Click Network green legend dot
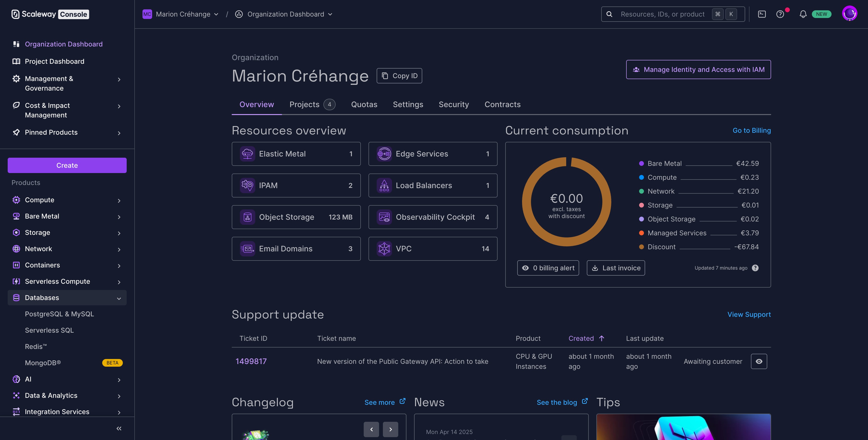Image resolution: width=868 pixels, height=440 pixels. pos(641,191)
